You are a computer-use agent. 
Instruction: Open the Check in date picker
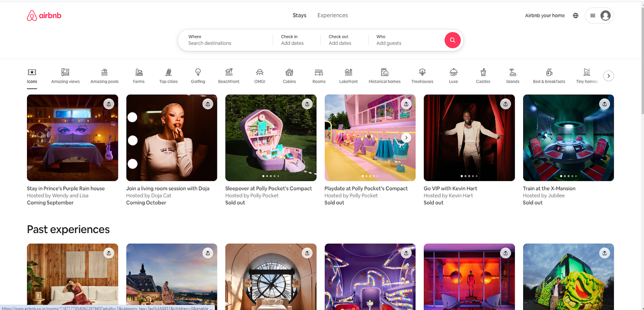(x=297, y=40)
